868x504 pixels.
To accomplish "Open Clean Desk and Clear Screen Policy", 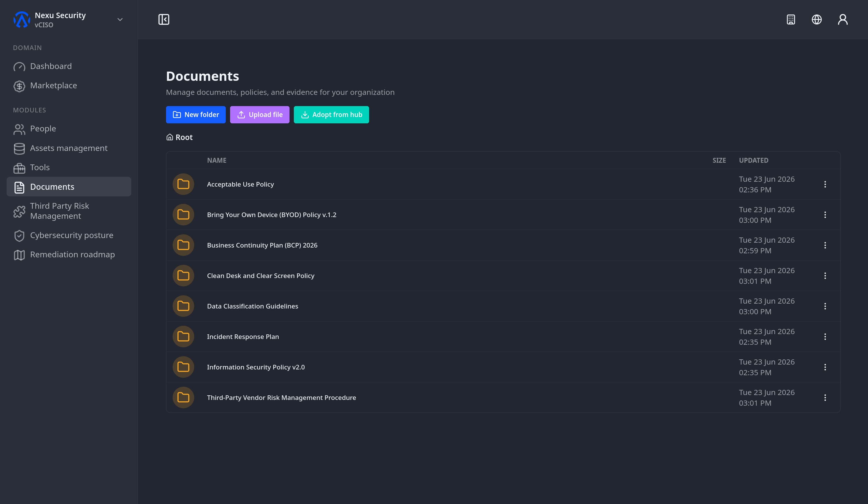I will (261, 276).
